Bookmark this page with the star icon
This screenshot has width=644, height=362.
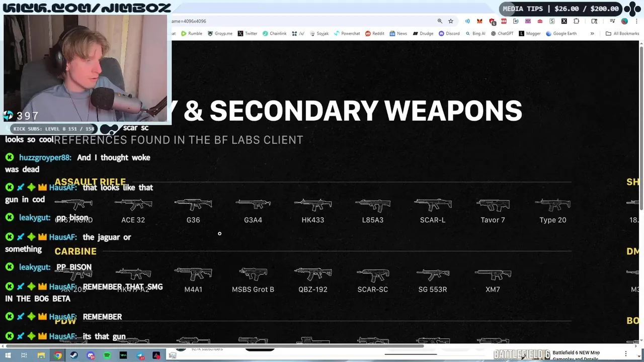[x=451, y=21]
